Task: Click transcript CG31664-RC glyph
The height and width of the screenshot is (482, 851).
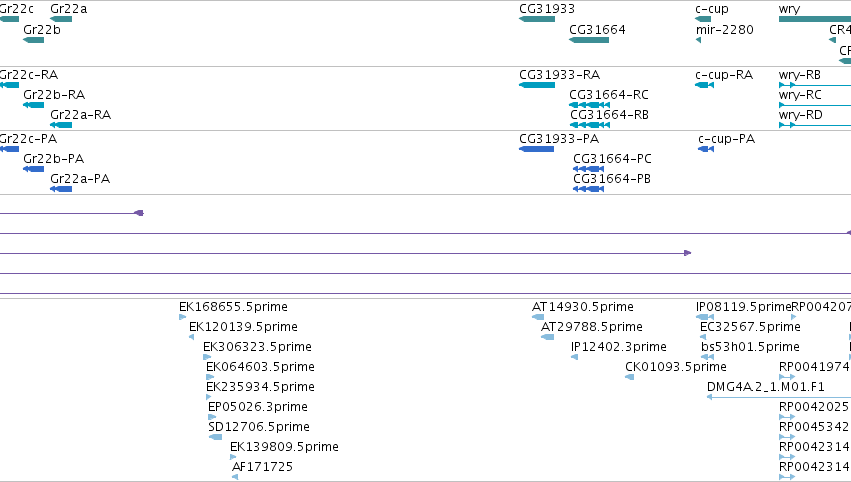Action: pos(589,105)
